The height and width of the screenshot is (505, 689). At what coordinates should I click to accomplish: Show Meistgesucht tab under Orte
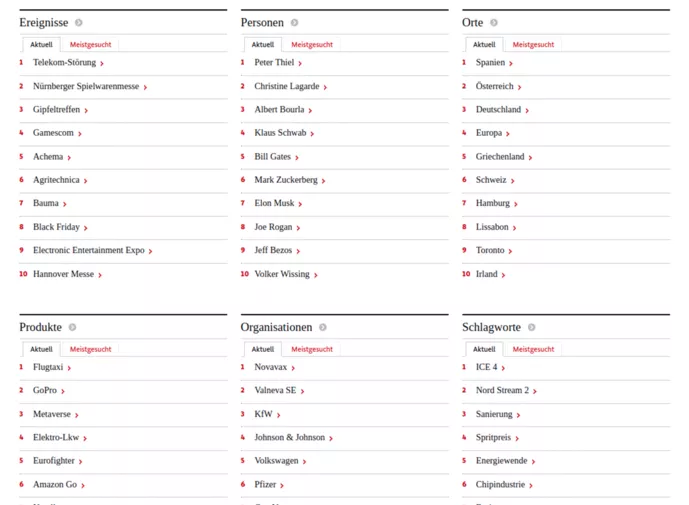(x=533, y=45)
